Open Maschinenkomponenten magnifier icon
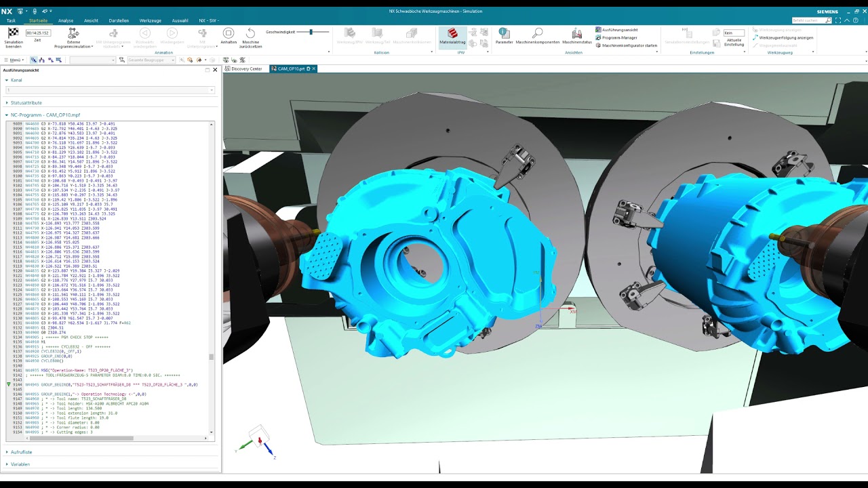The height and width of the screenshot is (488, 868). pos(537,33)
